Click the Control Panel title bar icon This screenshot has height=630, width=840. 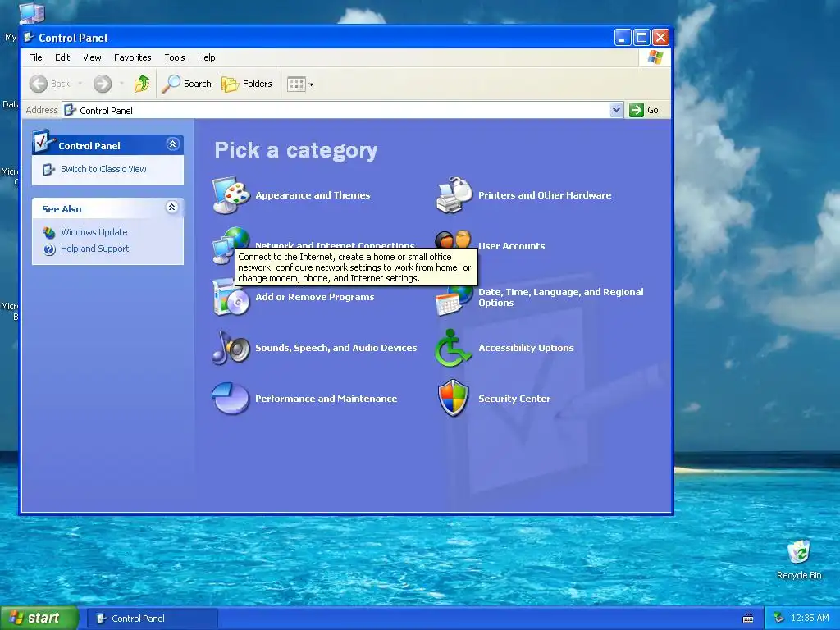(30, 38)
